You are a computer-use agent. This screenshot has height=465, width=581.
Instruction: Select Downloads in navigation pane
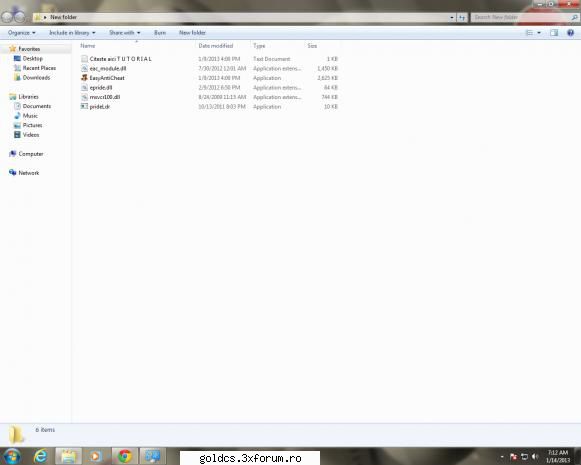[36, 77]
